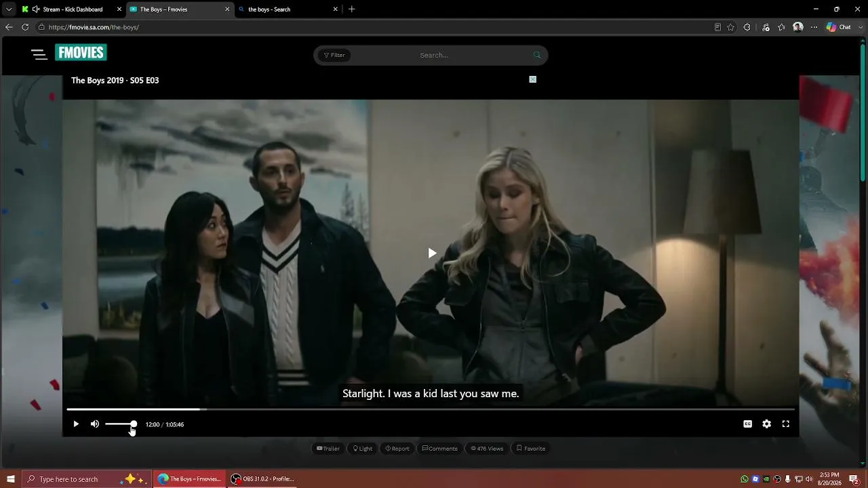This screenshot has height=488, width=868.
Task: Open Copilot Chat sidebar
Action: pos(838,27)
